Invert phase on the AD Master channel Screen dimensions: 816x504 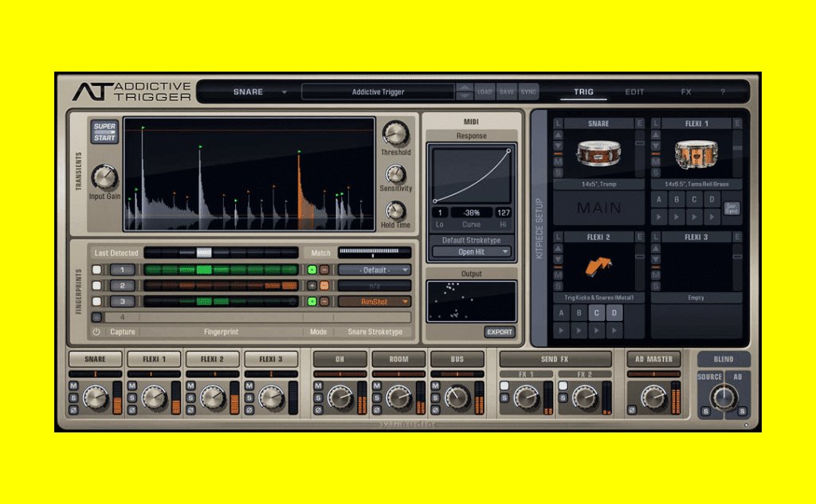click(x=632, y=410)
